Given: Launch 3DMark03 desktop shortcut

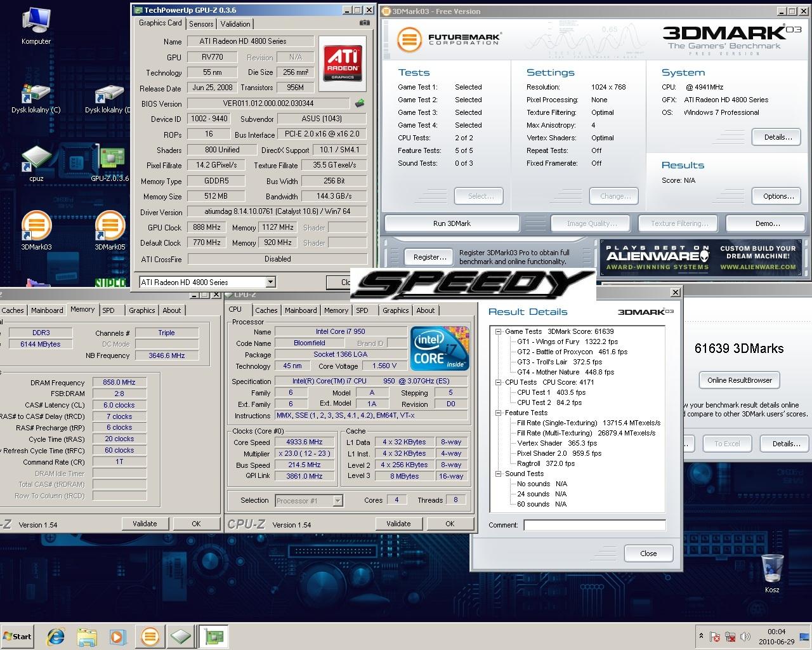Looking at the screenshot, I should (x=36, y=230).
